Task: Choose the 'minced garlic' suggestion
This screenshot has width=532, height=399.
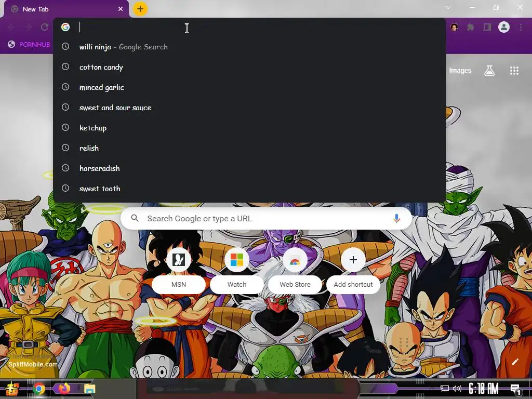Action: [x=249, y=87]
